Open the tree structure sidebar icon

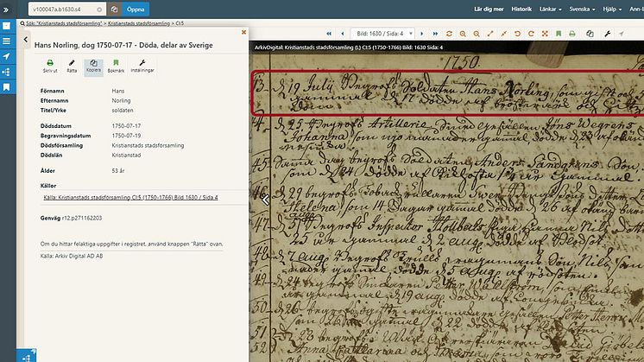coord(7,72)
